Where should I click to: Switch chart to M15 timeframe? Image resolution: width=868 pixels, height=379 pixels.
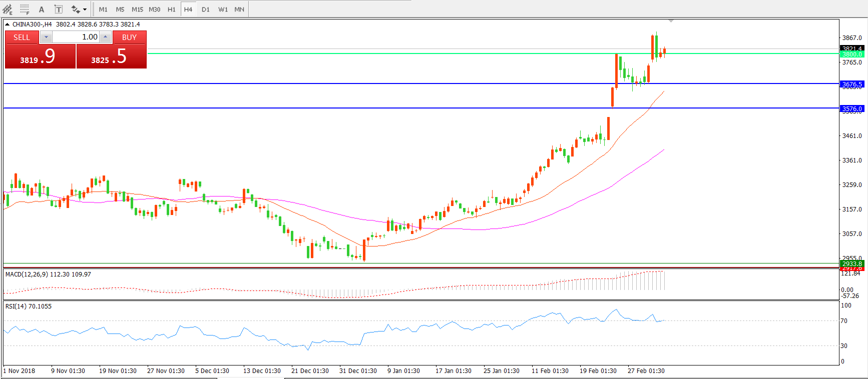coord(137,9)
